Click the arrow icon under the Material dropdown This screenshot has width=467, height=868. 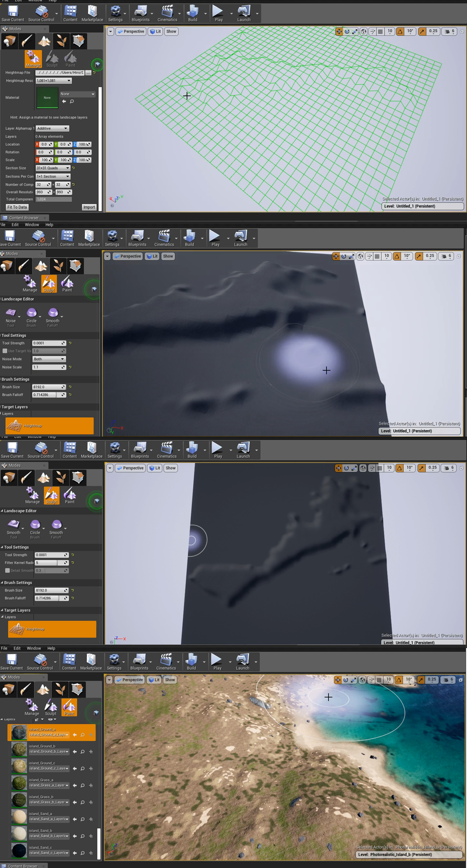pos(64,101)
